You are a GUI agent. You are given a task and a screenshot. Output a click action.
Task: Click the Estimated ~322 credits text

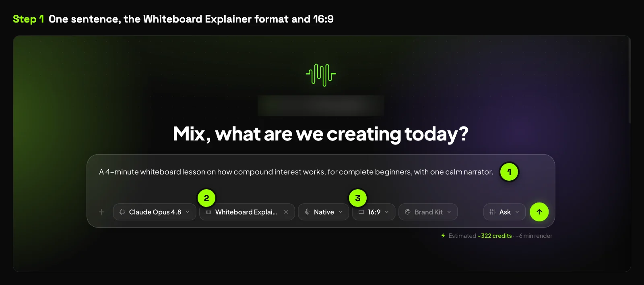tap(480, 236)
